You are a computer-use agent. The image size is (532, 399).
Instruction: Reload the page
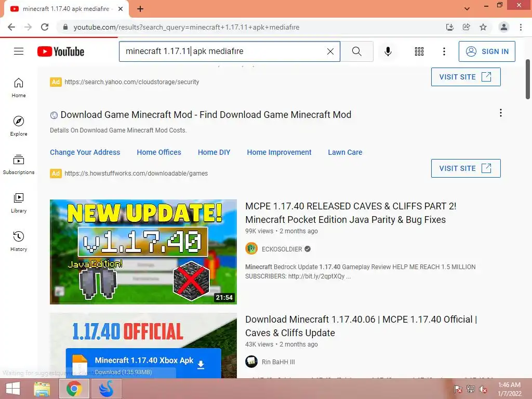(45, 27)
